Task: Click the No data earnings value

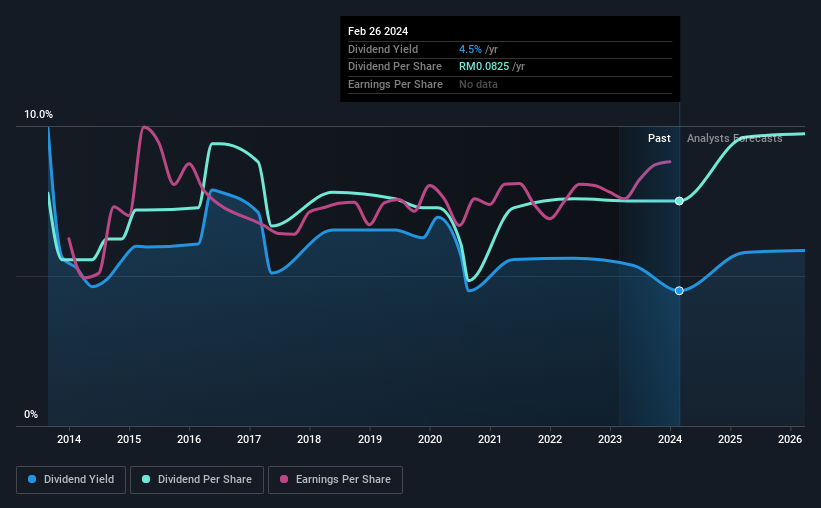Action: (478, 84)
